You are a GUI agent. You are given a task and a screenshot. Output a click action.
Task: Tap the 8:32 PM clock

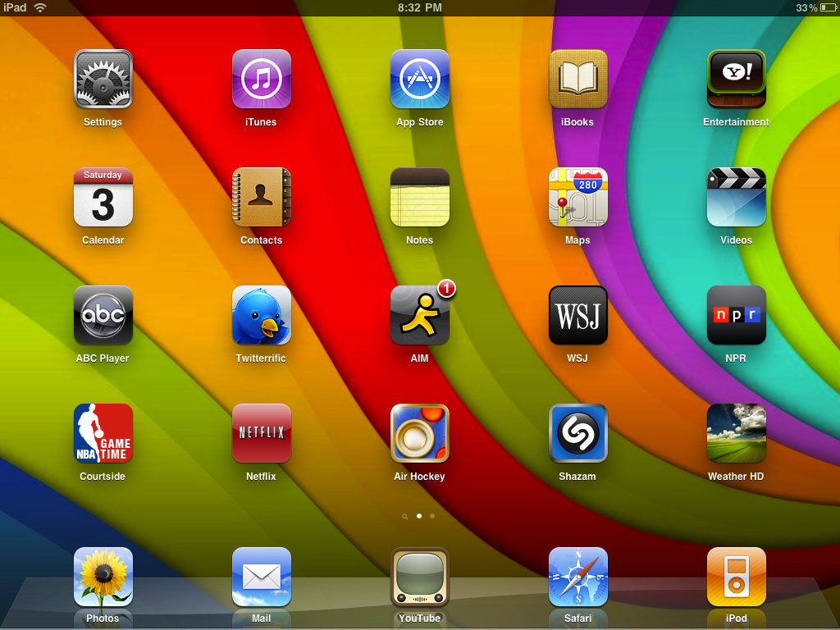click(420, 7)
